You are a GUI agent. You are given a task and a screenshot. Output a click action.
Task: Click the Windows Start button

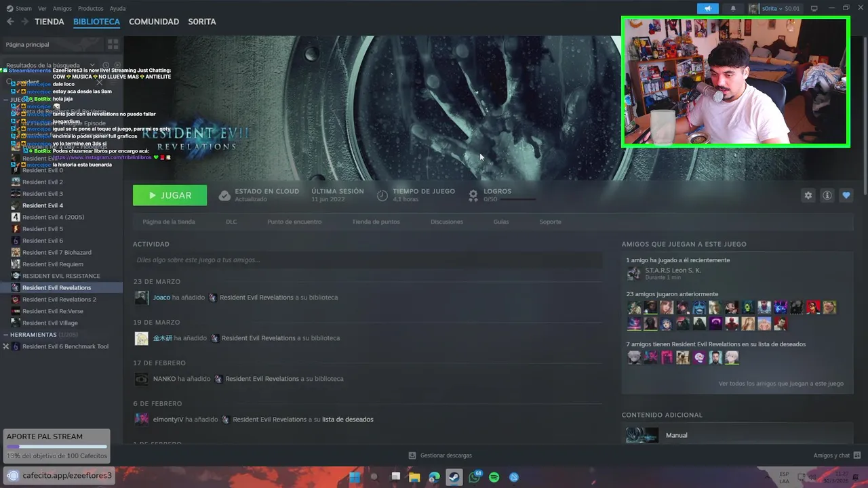tap(355, 477)
